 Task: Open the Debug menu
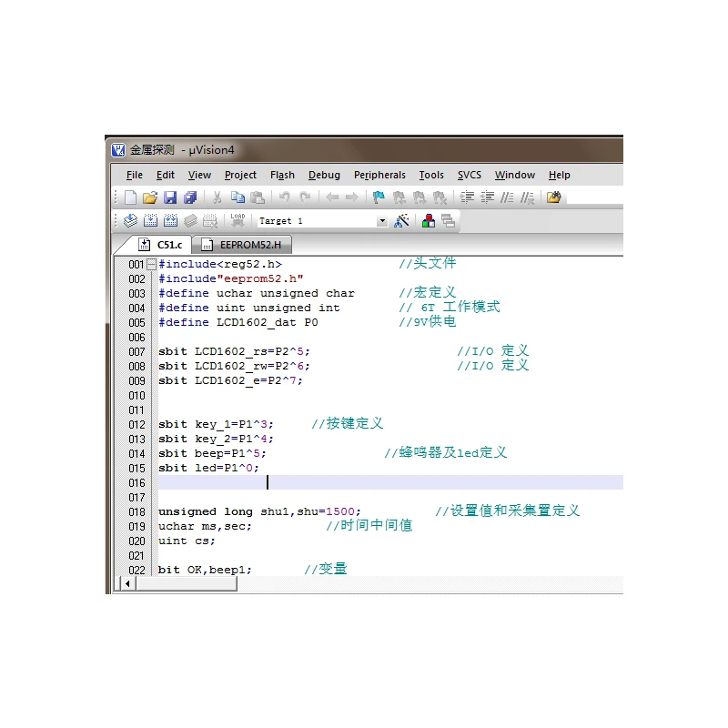tap(324, 175)
